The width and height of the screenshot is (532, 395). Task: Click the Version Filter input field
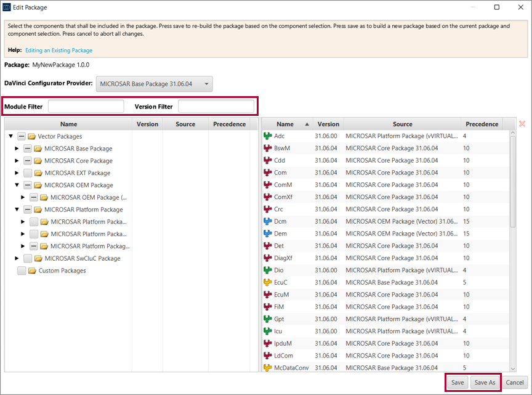coord(216,107)
